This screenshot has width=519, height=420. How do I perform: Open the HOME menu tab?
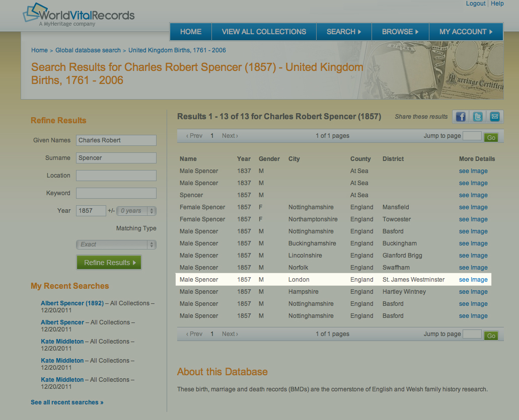191,32
